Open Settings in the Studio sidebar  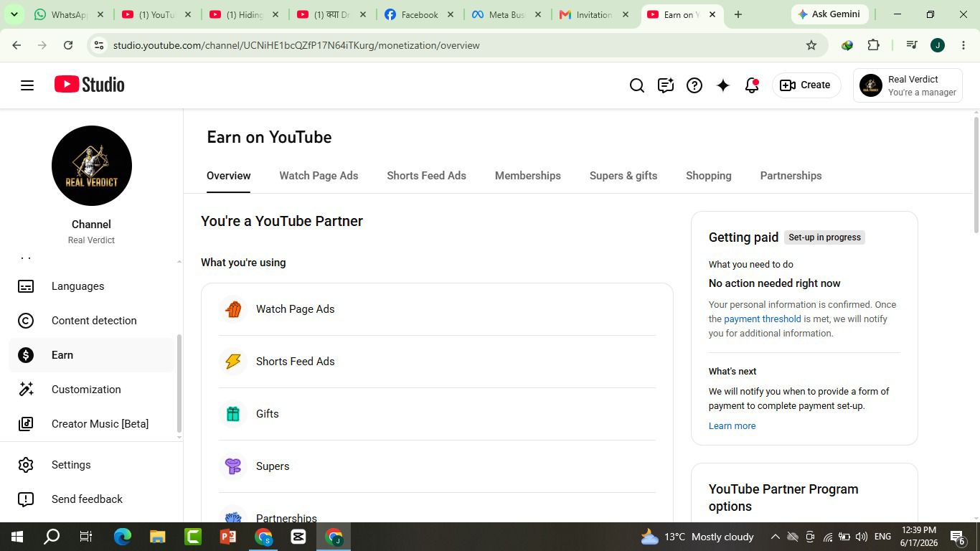tap(92, 465)
